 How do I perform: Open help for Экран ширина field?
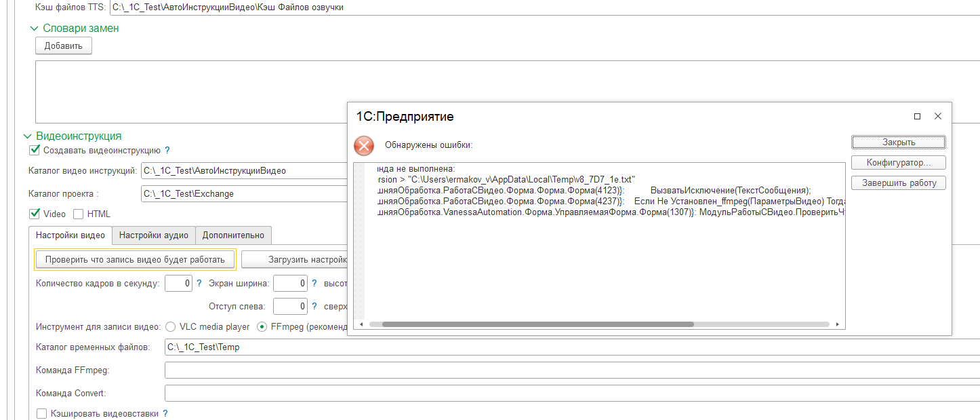point(315,283)
